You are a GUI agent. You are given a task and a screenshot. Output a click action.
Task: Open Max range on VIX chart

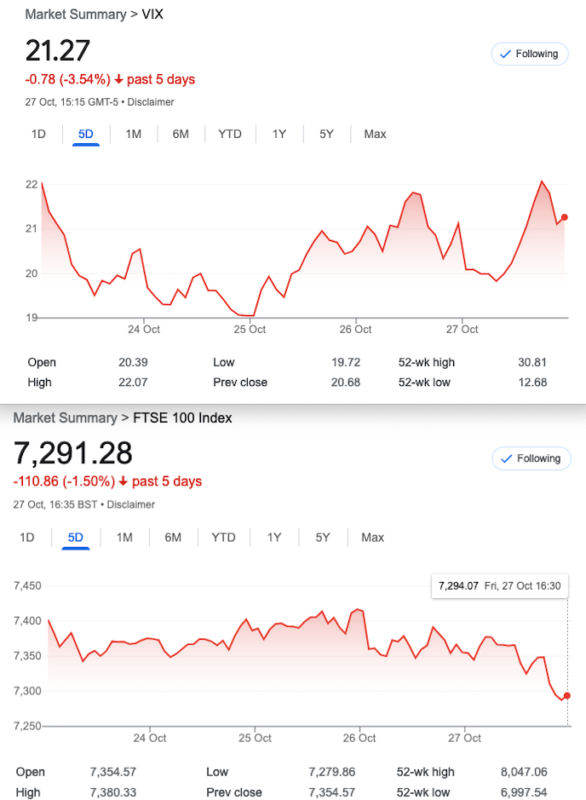[375, 134]
